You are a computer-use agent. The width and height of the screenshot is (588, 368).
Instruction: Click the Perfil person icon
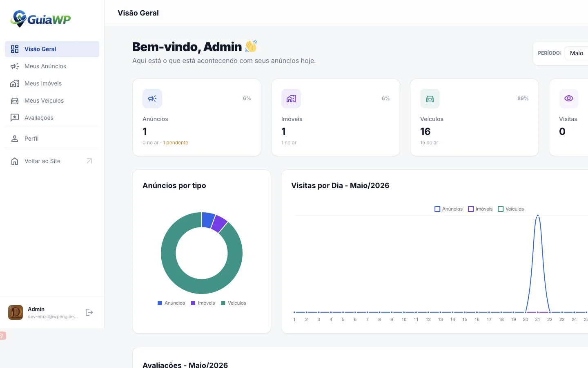[15, 139]
